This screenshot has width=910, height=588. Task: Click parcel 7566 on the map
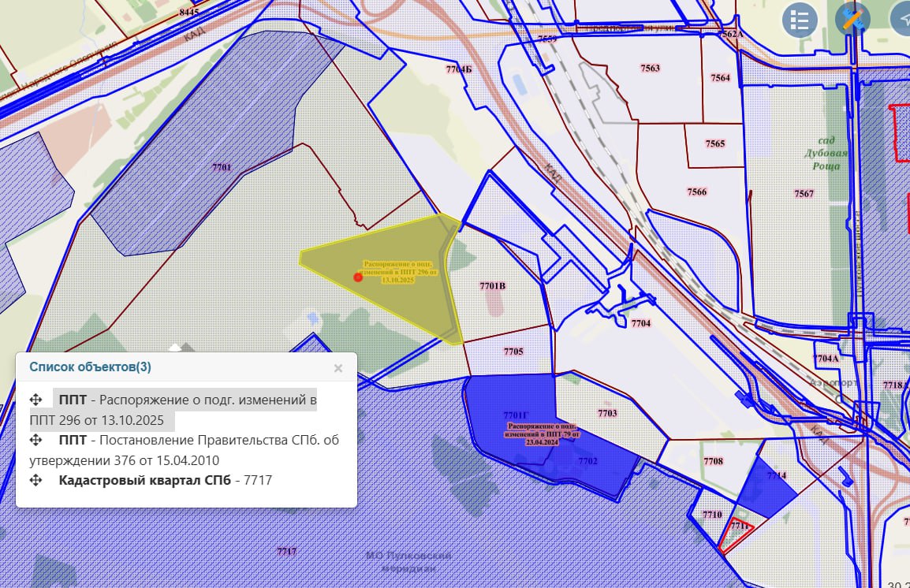pos(696,192)
